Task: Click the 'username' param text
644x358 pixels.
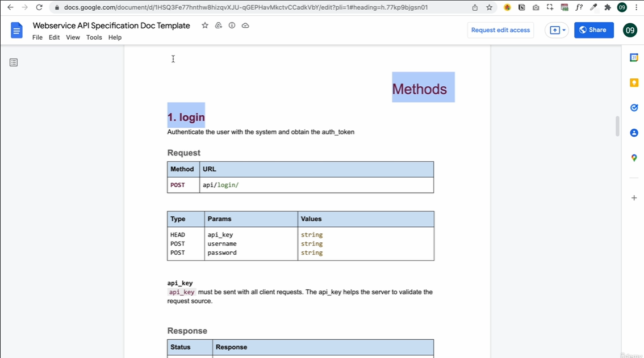Action: tap(222, 244)
